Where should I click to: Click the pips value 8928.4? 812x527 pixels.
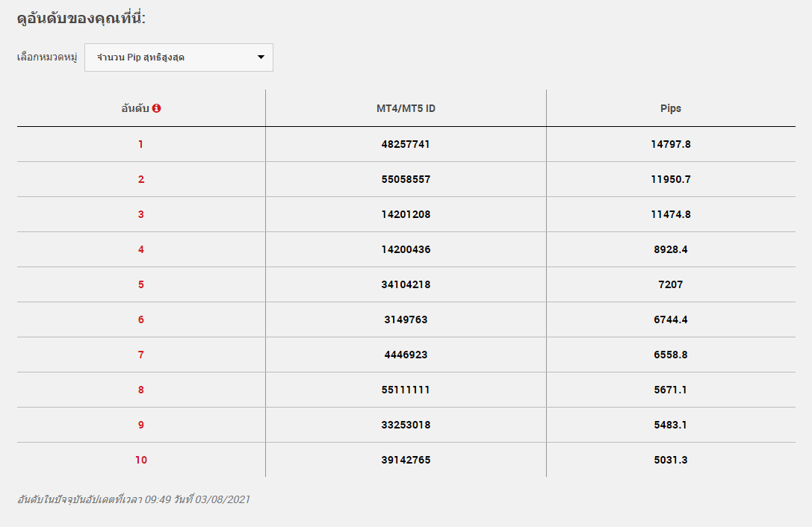671,249
